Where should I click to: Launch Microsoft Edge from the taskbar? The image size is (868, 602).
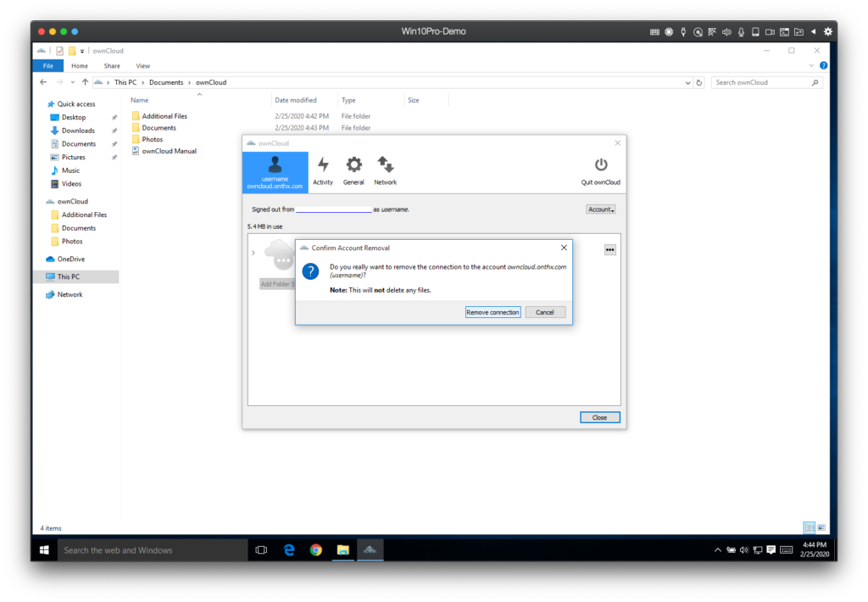tap(289, 550)
